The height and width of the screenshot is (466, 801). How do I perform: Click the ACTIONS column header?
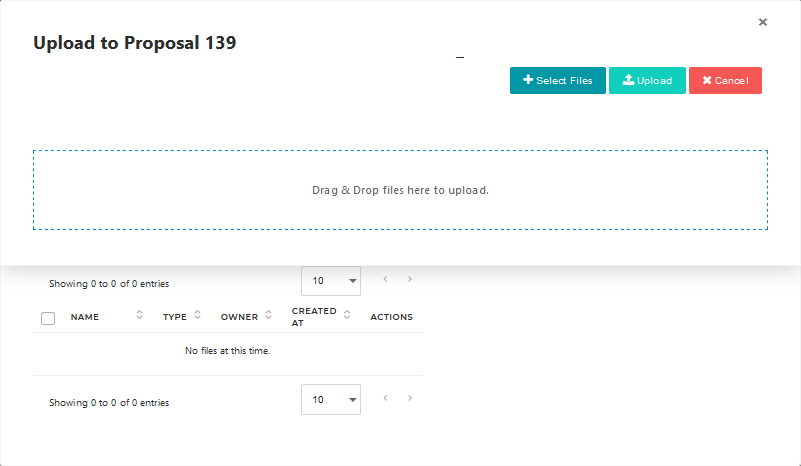391,317
